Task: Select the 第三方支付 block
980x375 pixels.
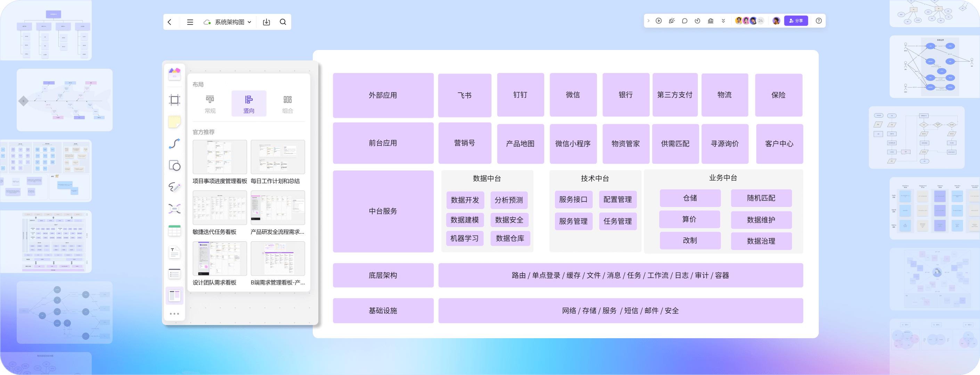Action: click(675, 95)
